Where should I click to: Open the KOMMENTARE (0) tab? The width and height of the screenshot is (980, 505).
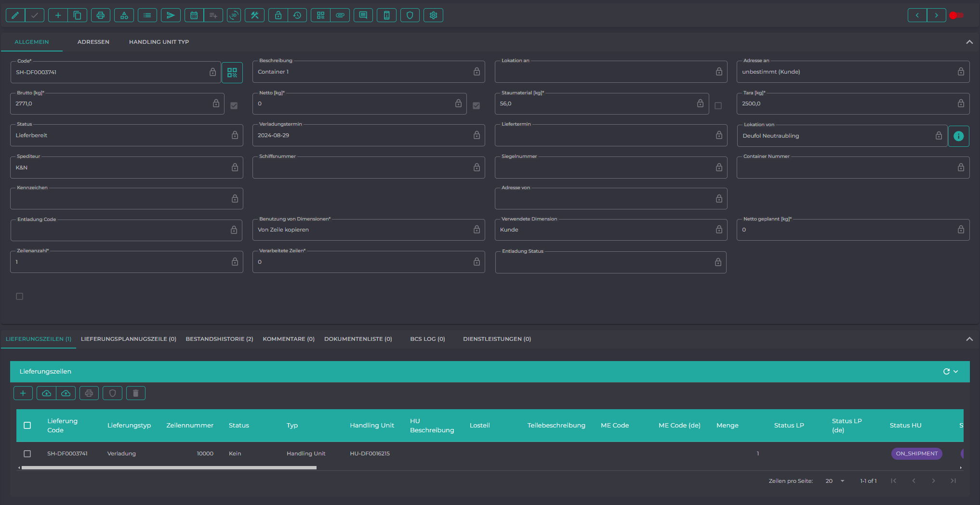coord(289,339)
